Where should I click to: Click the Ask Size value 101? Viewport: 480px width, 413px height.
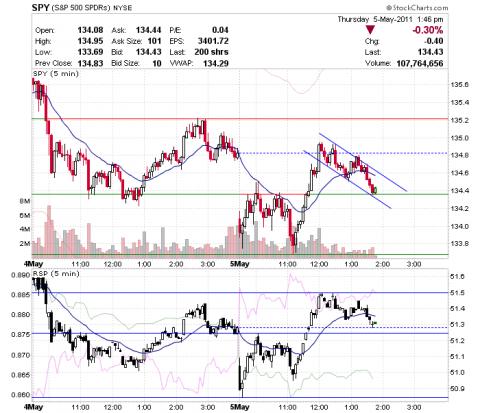tap(155, 41)
